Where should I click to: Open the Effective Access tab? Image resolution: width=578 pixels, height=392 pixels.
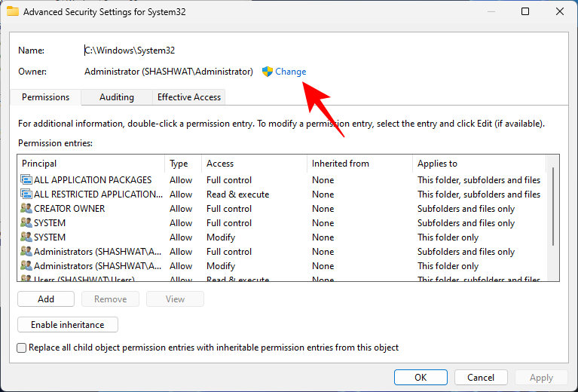pyautogui.click(x=188, y=97)
